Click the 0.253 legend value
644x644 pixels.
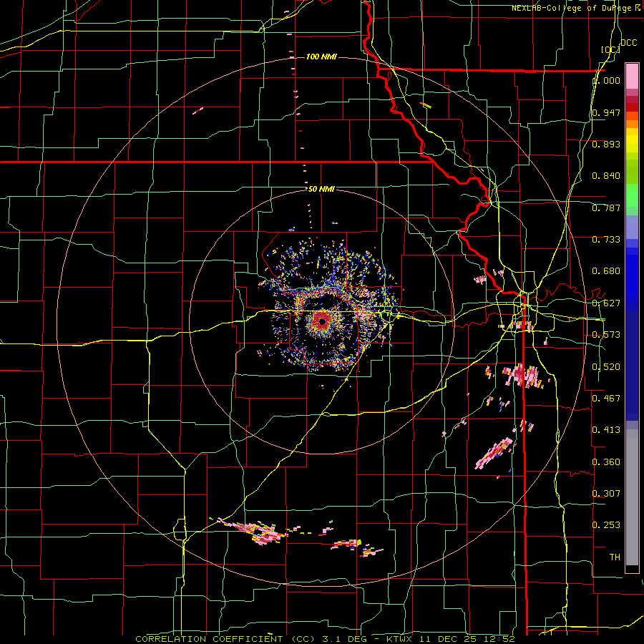(x=606, y=525)
